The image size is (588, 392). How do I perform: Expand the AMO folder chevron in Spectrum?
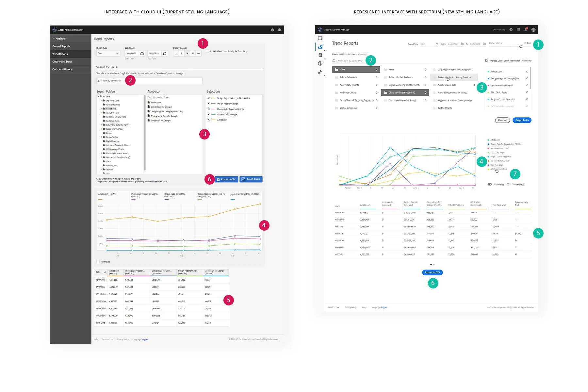click(426, 70)
